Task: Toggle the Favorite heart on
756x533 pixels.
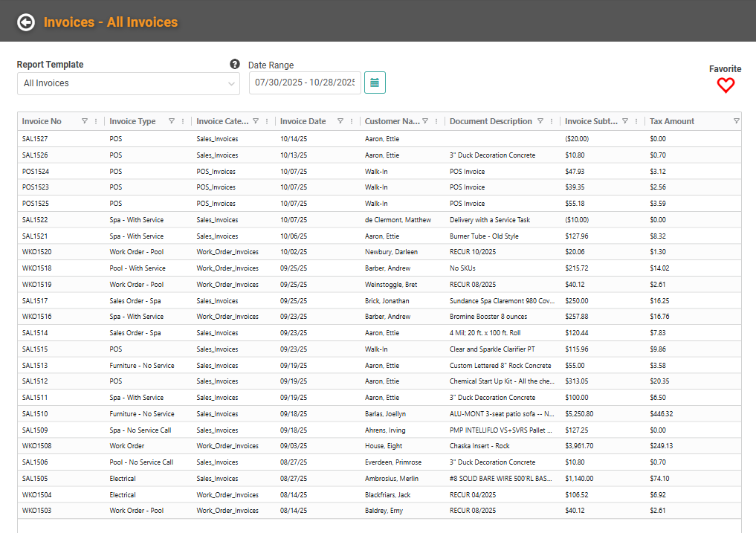Action: click(x=726, y=85)
